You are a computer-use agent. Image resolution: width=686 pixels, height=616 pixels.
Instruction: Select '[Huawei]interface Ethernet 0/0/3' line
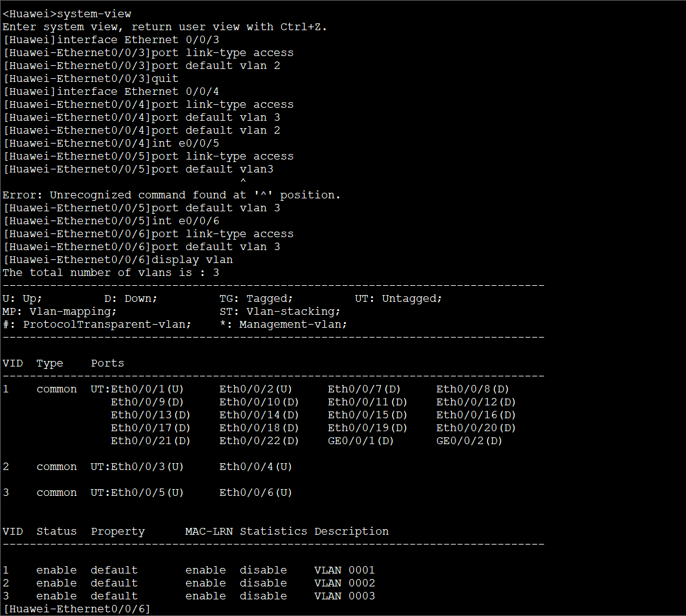[111, 40]
